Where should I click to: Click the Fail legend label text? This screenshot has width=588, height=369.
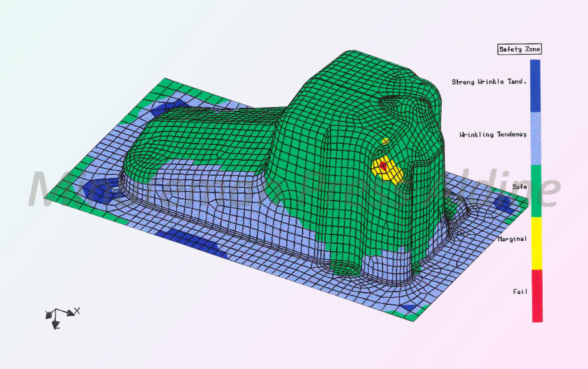520,291
